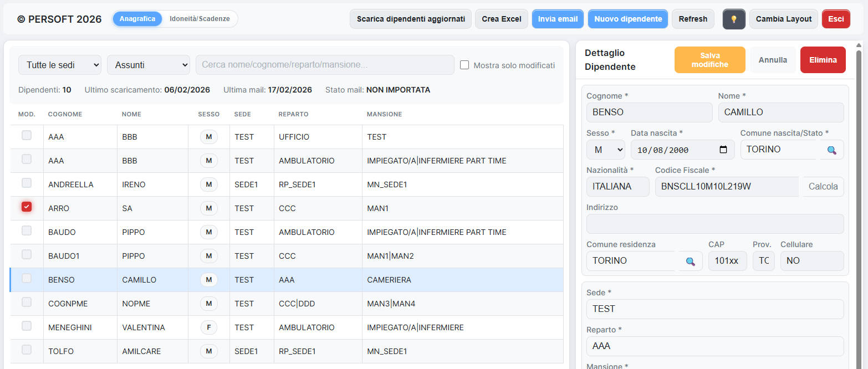The width and height of the screenshot is (868, 369).
Task: Click magnifier icon next to Comune residenza
Action: 690,261
